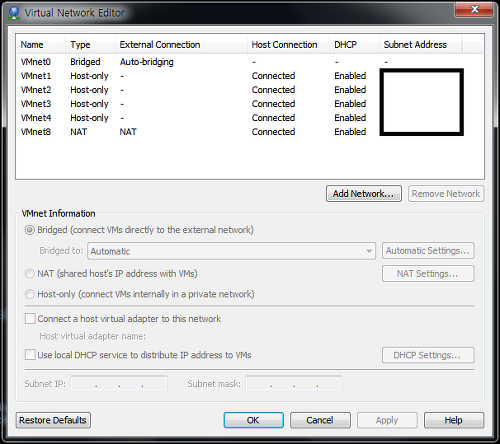
Task: Click the Host Connection column header
Action: point(288,45)
